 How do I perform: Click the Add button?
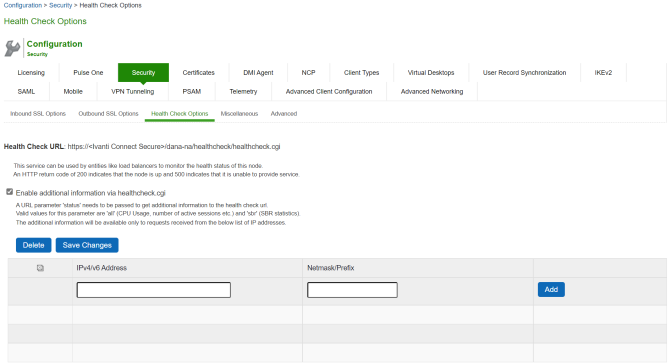[551, 289]
